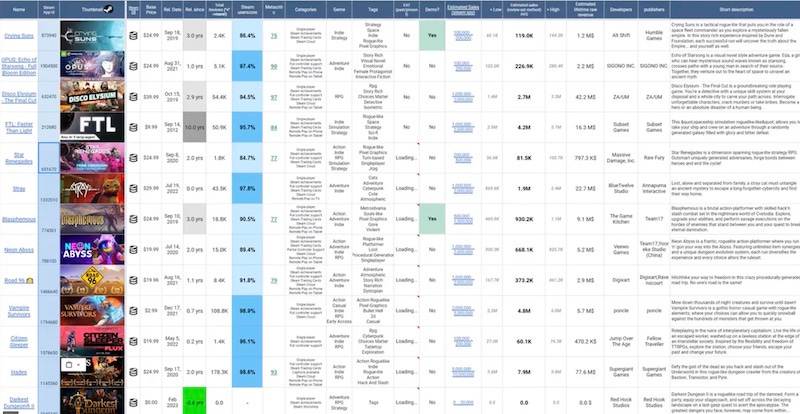This screenshot has height=414, width=800.
Task: Click Vampire Survivors database icon
Action: tap(133, 311)
